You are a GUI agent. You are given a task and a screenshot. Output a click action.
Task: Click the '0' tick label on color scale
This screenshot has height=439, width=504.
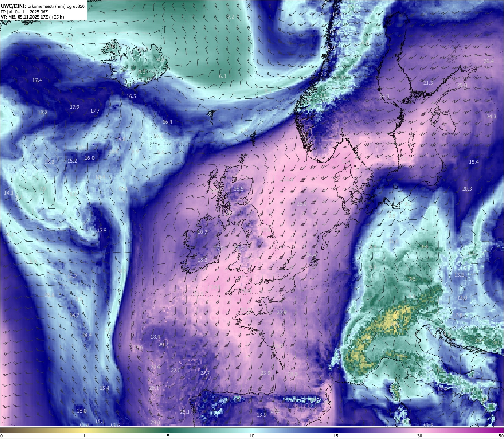pos(2,436)
